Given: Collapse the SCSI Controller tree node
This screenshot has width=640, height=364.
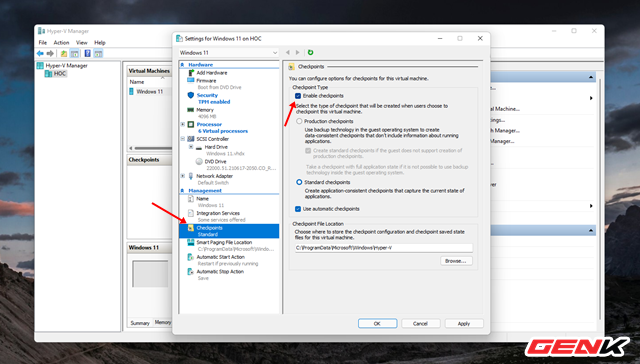Looking at the screenshot, I should (182, 139).
